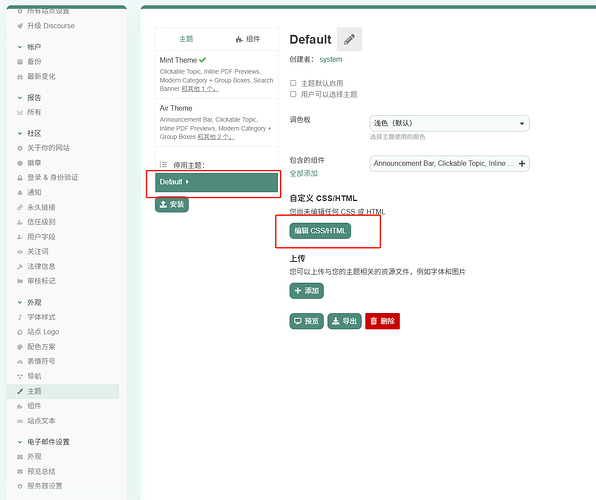Click the 添加 upload button
The width and height of the screenshot is (596, 500).
[306, 291]
